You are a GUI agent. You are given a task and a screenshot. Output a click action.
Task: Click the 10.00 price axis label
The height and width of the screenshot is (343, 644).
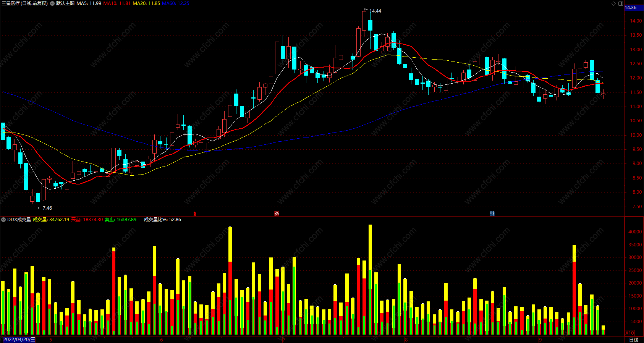pyautogui.click(x=636, y=135)
